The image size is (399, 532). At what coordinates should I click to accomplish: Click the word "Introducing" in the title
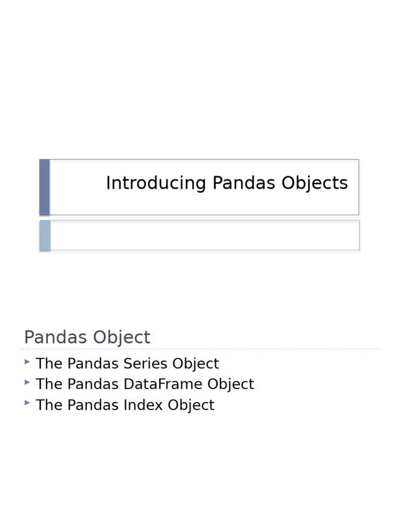(156, 183)
